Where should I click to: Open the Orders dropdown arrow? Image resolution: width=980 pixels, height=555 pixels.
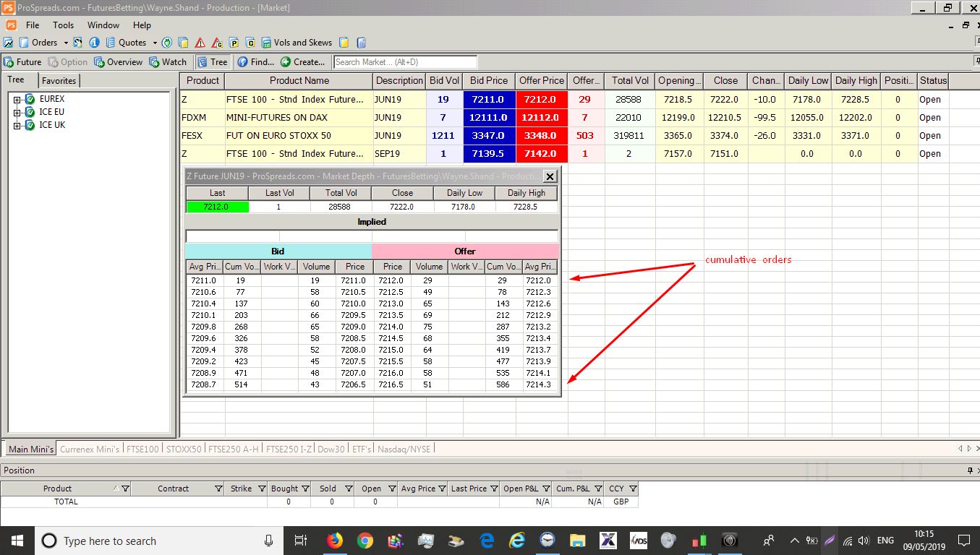coord(66,43)
